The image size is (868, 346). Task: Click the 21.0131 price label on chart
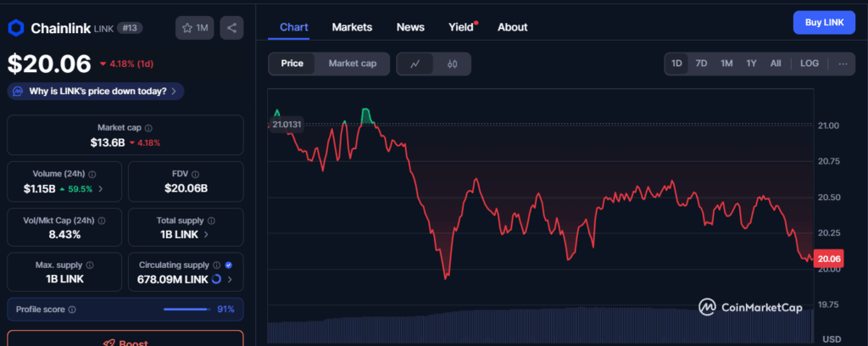[287, 124]
